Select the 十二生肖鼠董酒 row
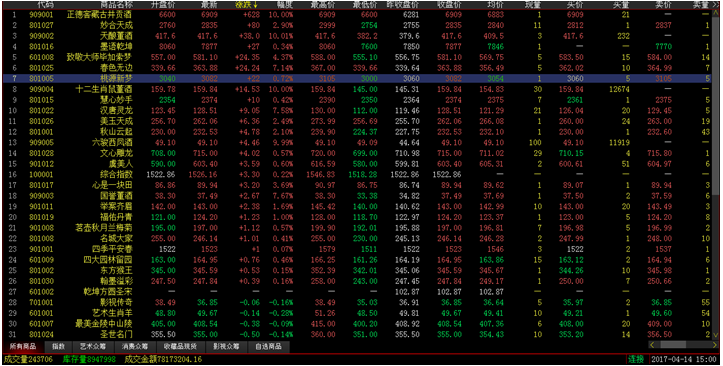This screenshot has width=723, height=366. click(357, 89)
